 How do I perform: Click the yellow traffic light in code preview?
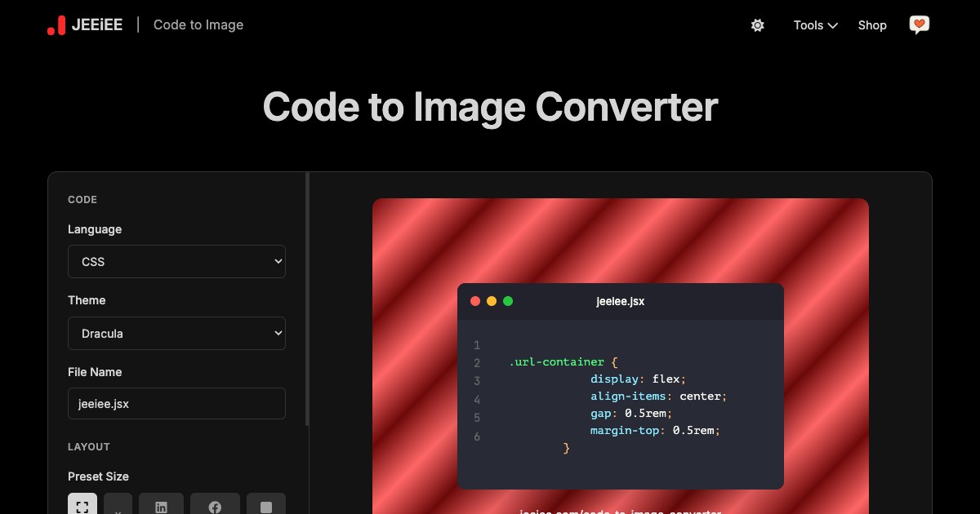tap(492, 301)
